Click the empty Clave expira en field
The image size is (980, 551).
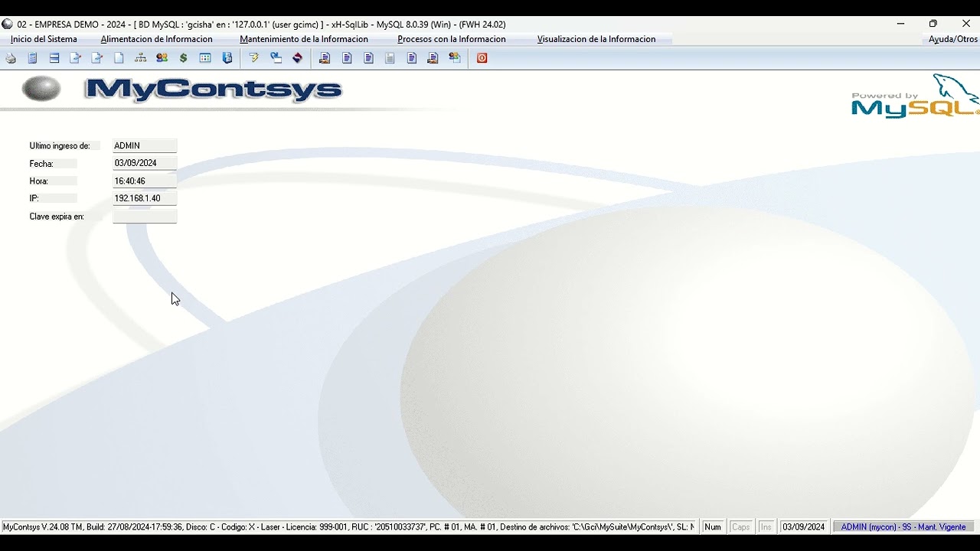coord(145,217)
